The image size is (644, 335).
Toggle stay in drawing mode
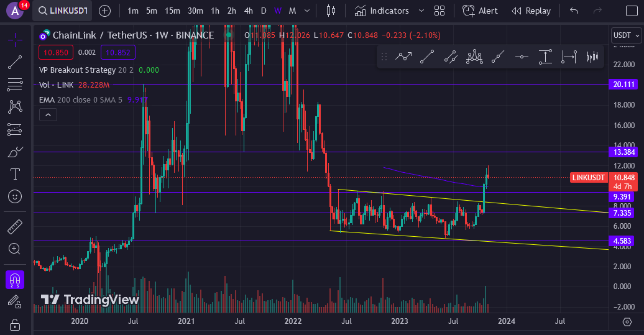(x=15, y=302)
